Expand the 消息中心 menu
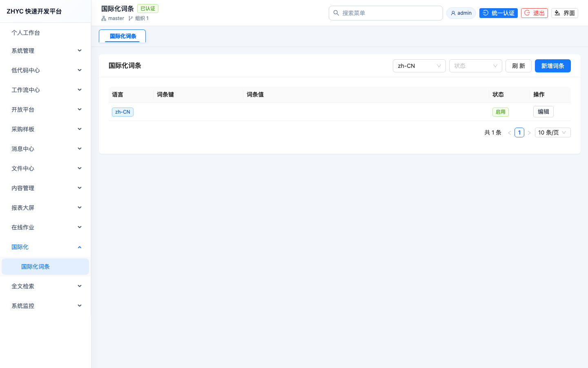Screen dimensions: 588x368 point(45,149)
